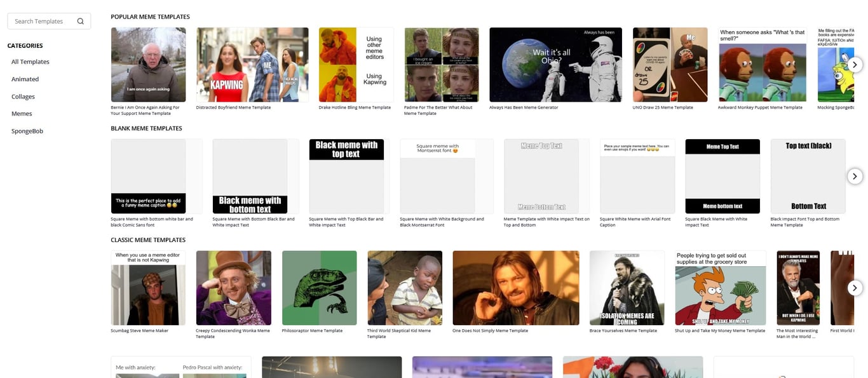This screenshot has width=868, height=378.
Task: Open the Bernie Sanders meme thumbnail
Action: [x=149, y=64]
